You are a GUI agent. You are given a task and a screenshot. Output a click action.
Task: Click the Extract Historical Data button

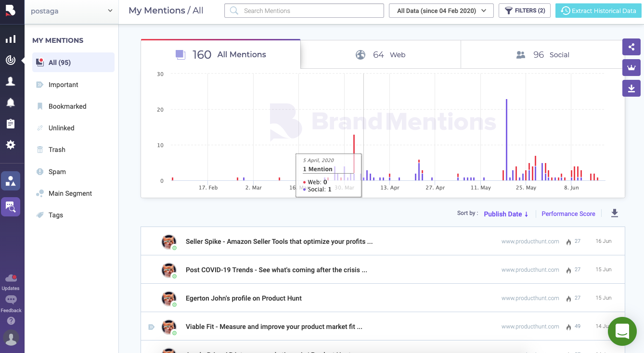point(598,10)
